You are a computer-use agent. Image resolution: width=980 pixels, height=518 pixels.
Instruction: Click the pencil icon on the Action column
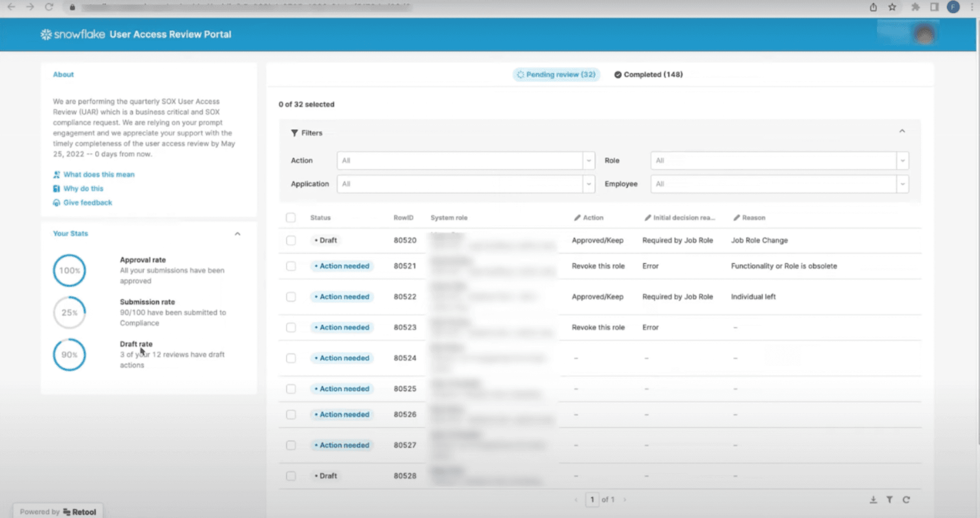coord(578,217)
